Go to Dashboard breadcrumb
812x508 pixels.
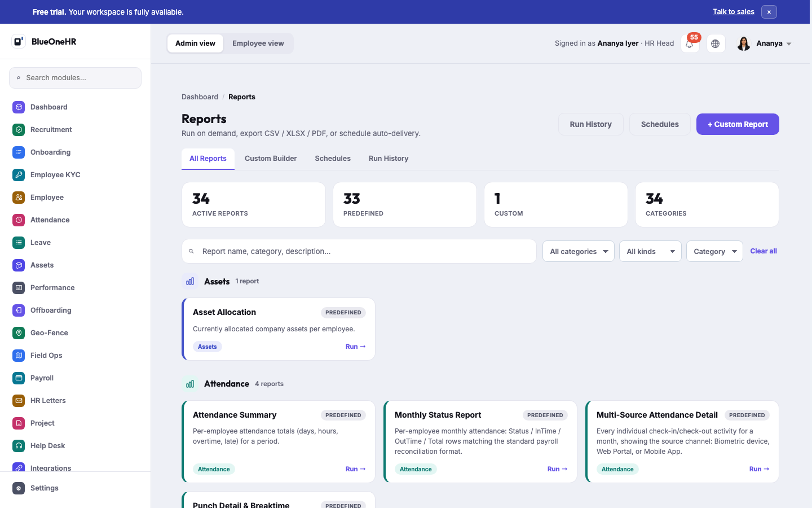pos(200,97)
